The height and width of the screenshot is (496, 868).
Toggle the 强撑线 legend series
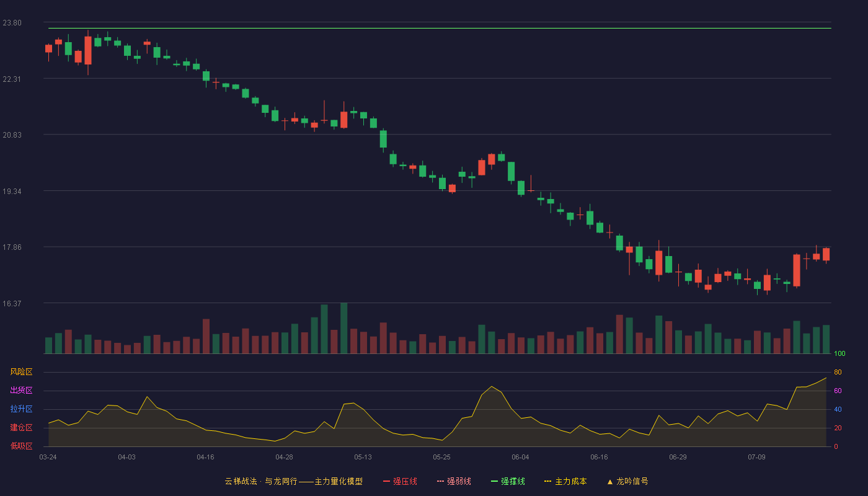click(x=508, y=481)
